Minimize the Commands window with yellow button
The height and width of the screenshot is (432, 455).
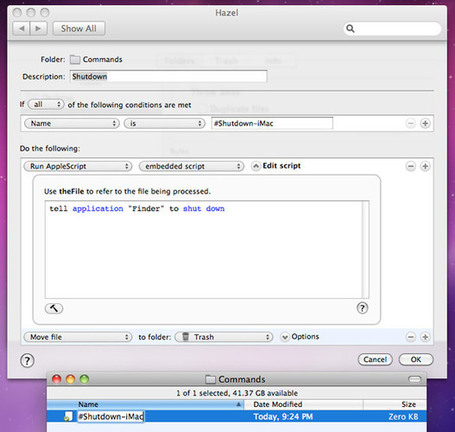70,379
